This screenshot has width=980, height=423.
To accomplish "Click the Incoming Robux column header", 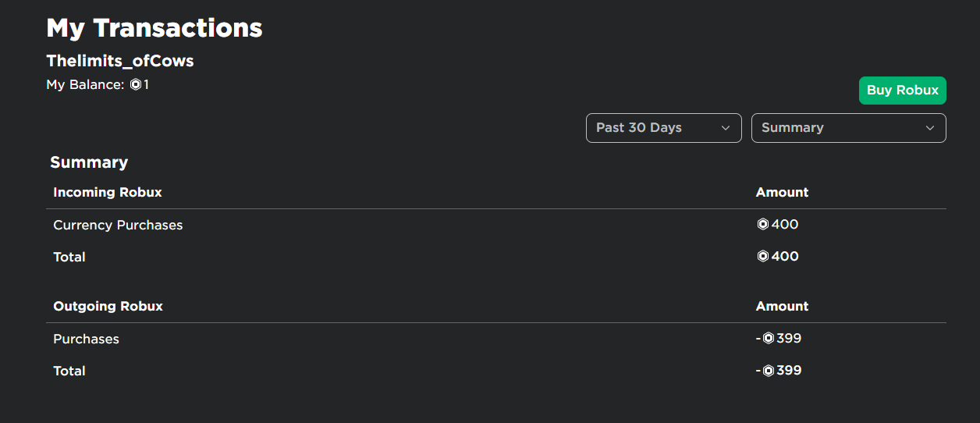I will pos(108,192).
